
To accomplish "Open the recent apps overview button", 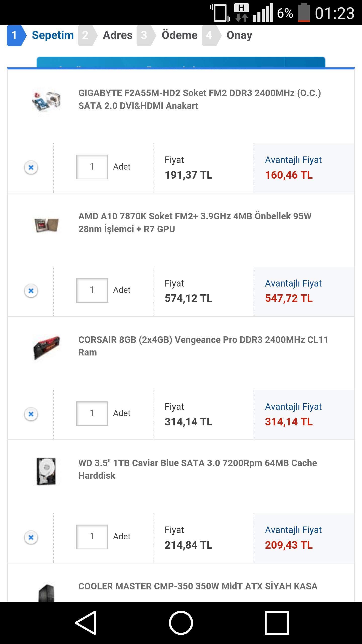I will pyautogui.click(x=277, y=623).
